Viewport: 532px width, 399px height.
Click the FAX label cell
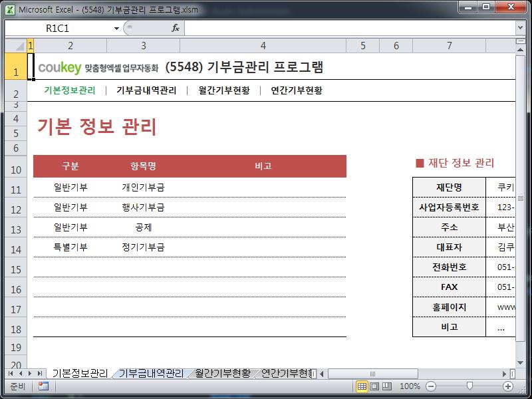[x=450, y=287]
